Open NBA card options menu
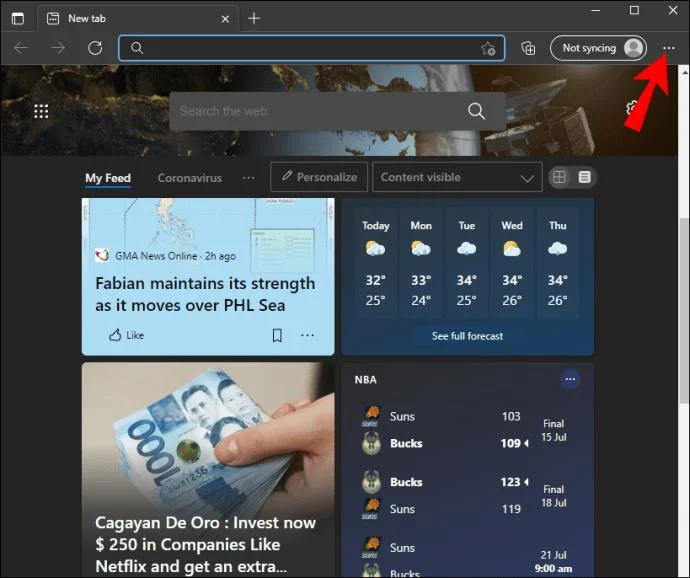 tap(570, 379)
